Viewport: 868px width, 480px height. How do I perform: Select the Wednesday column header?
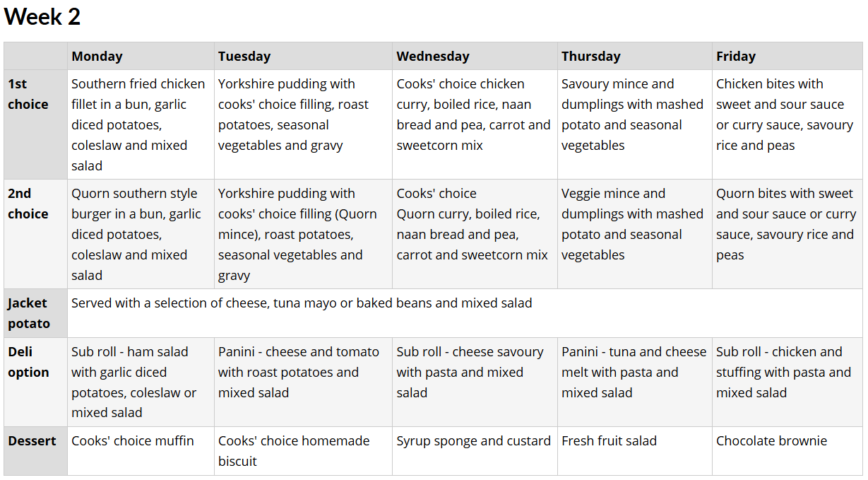[x=475, y=56]
